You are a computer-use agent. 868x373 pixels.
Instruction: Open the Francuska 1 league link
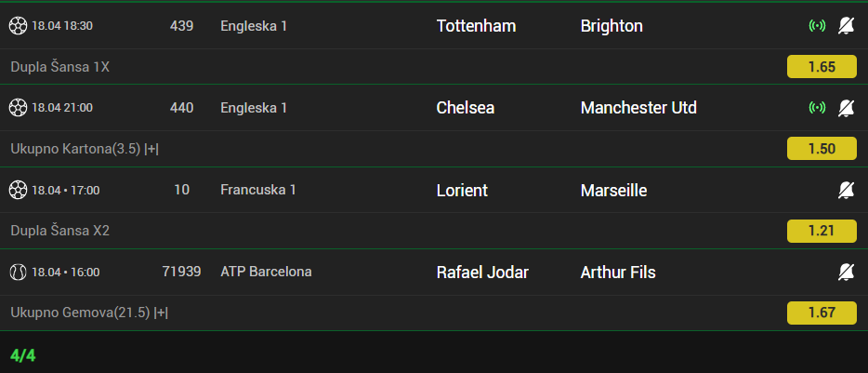coord(258,191)
